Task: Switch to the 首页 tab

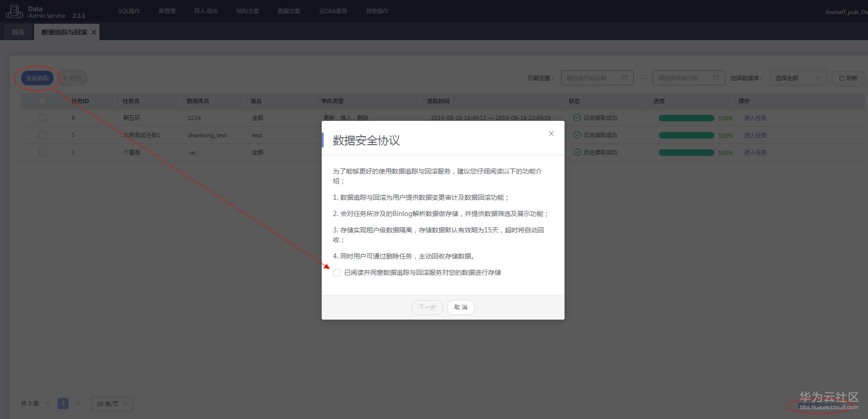Action: [18, 32]
